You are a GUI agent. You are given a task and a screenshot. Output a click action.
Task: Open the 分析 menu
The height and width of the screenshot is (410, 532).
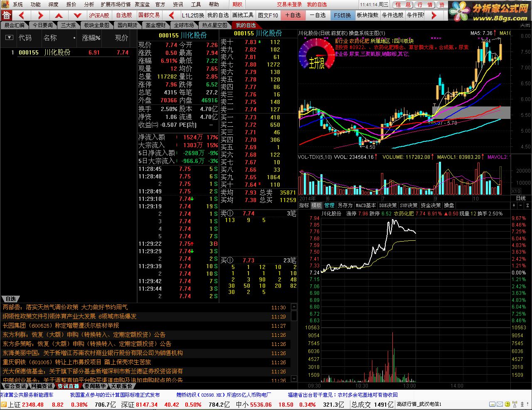[89, 5]
